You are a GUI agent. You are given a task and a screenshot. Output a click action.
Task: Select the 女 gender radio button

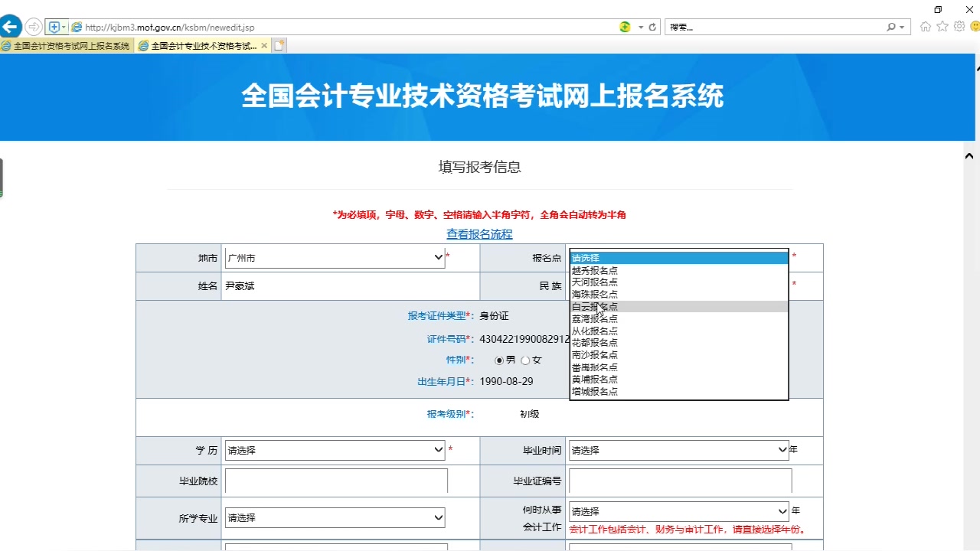[x=525, y=360]
